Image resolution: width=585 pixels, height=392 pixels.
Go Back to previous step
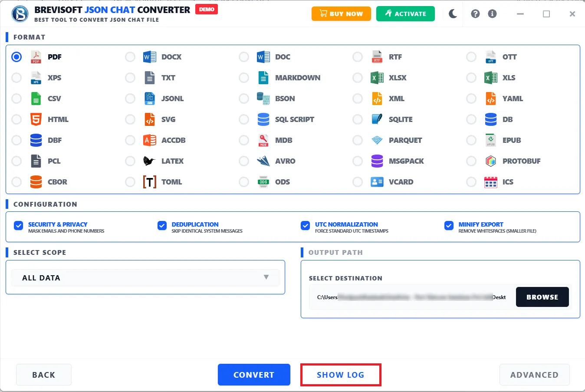click(x=44, y=375)
